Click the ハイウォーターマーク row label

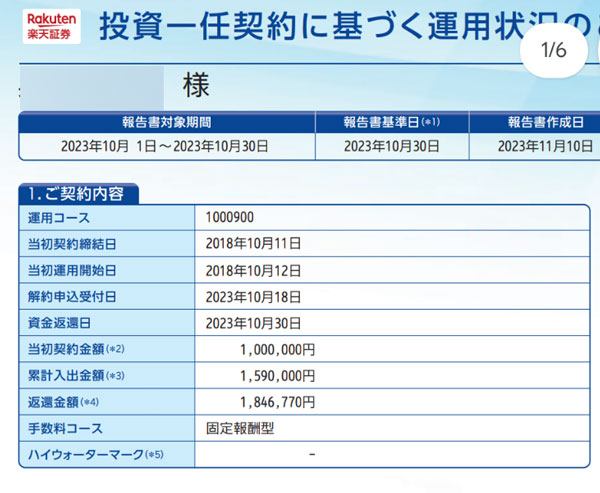pyautogui.click(x=95, y=455)
